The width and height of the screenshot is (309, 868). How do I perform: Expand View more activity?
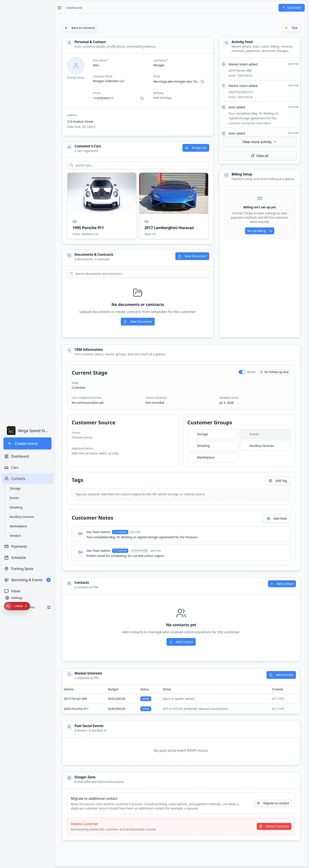click(259, 142)
